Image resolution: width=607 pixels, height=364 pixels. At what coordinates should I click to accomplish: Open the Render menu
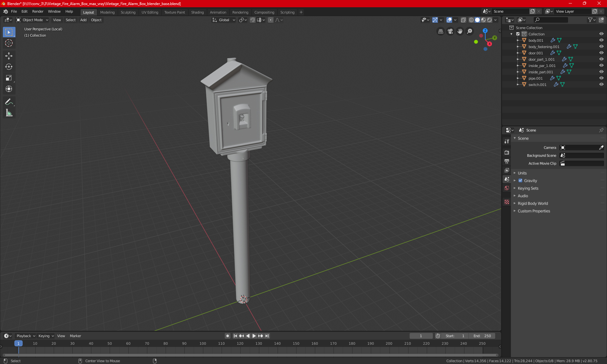click(x=38, y=11)
